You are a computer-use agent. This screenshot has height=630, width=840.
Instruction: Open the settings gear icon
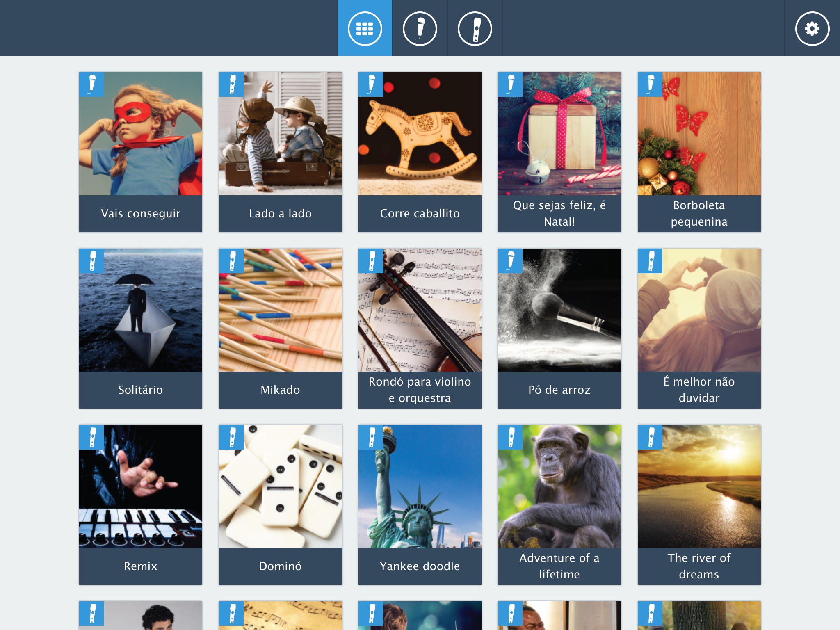point(812,28)
